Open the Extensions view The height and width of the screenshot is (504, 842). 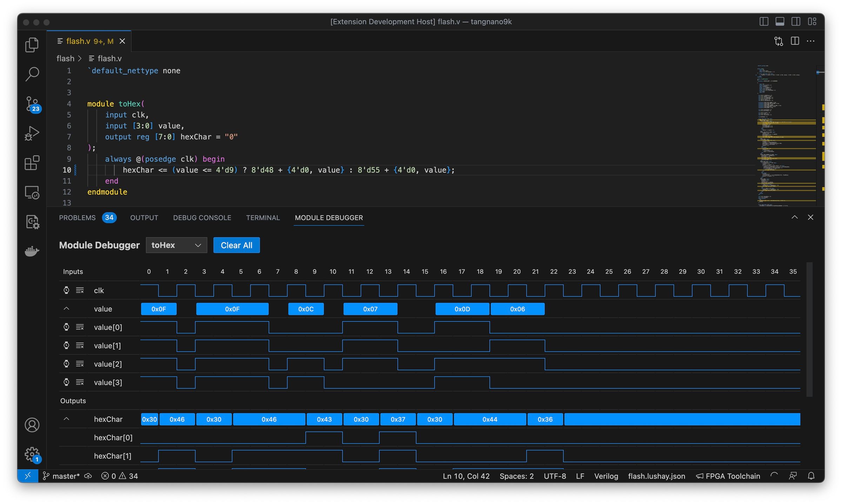coord(32,162)
